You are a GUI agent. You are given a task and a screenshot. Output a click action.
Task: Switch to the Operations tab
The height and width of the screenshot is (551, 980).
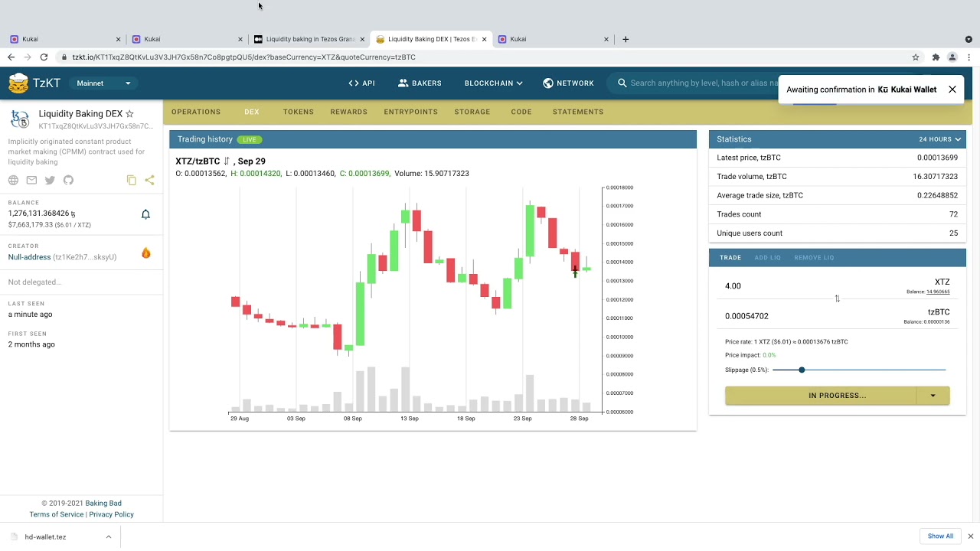[196, 112]
